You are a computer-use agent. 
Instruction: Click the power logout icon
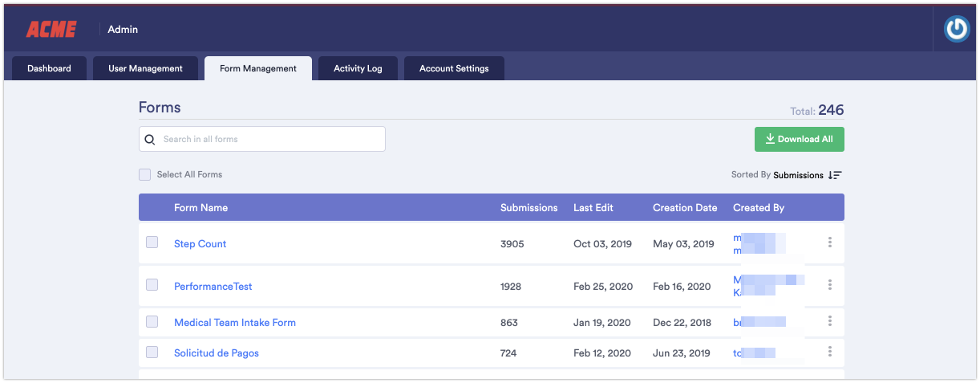tap(956, 30)
